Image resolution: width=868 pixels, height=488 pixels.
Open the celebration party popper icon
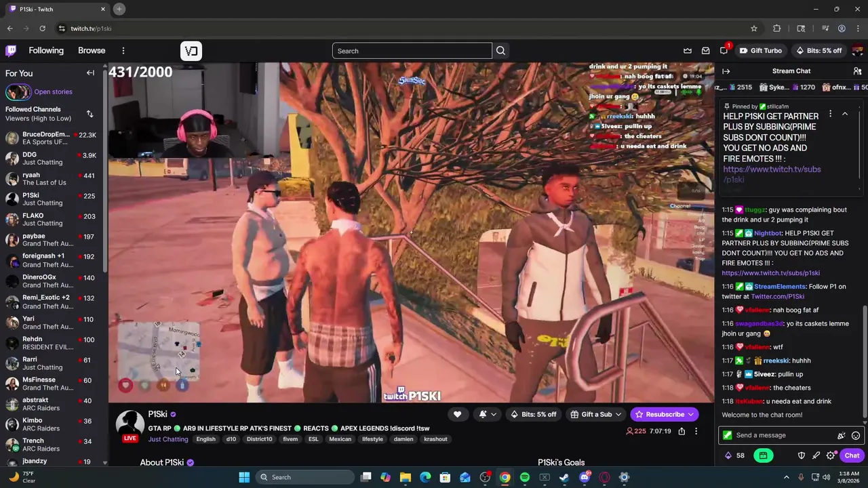coord(842,435)
